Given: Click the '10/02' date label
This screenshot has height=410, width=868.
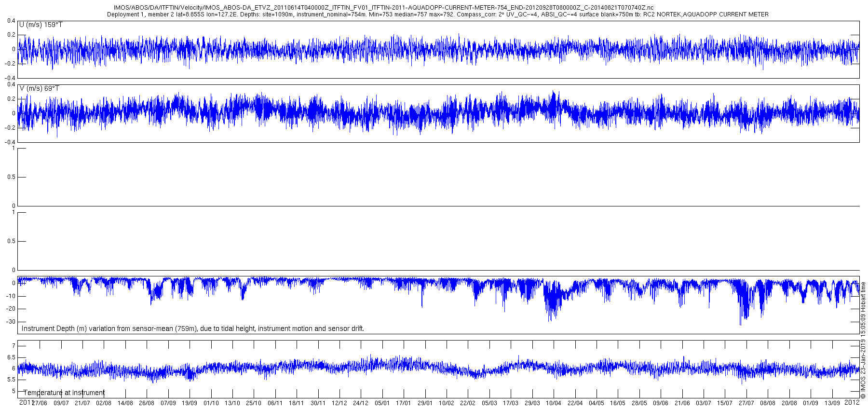Looking at the screenshot, I should point(447,403).
